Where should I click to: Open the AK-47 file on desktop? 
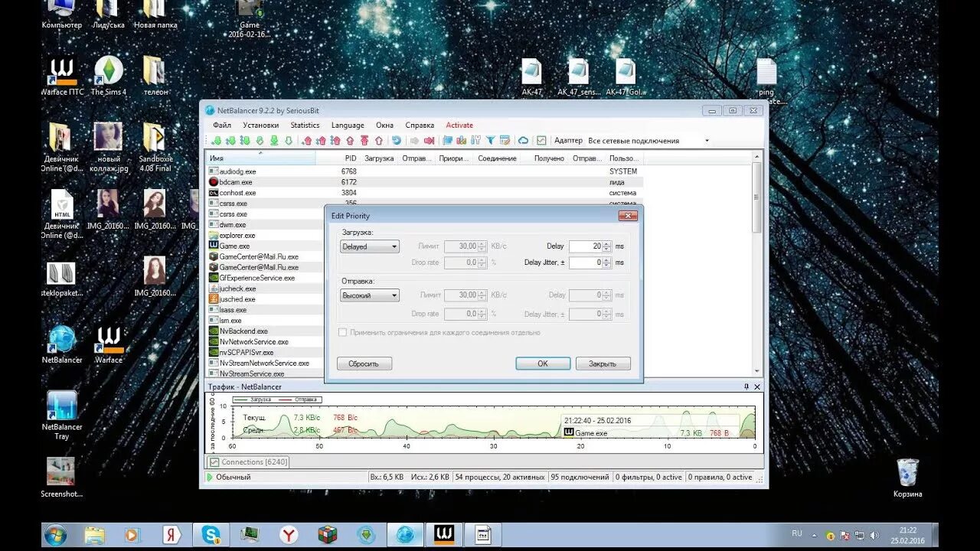coord(531,77)
